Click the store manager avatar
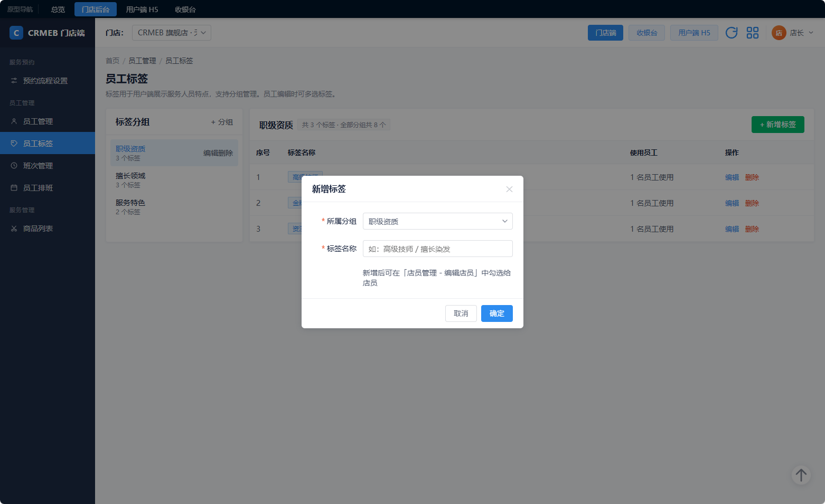825x504 pixels. click(x=779, y=33)
